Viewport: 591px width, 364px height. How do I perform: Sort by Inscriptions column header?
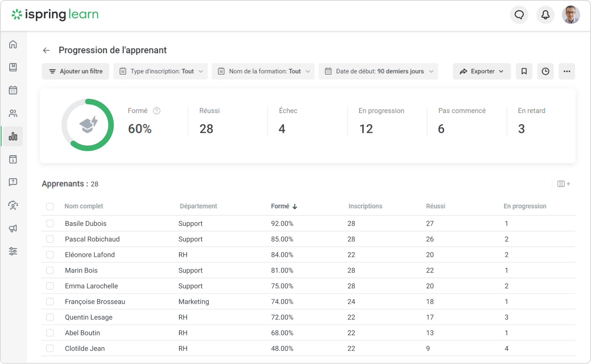(x=366, y=206)
